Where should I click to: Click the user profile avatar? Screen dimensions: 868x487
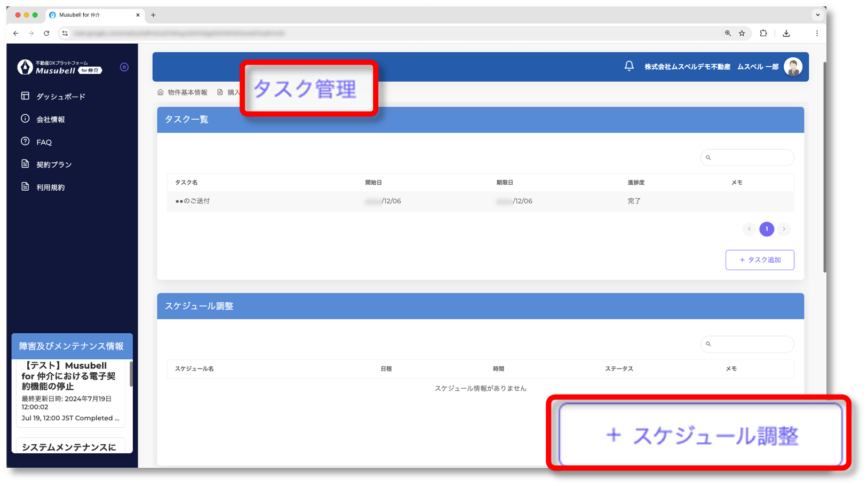coord(793,67)
